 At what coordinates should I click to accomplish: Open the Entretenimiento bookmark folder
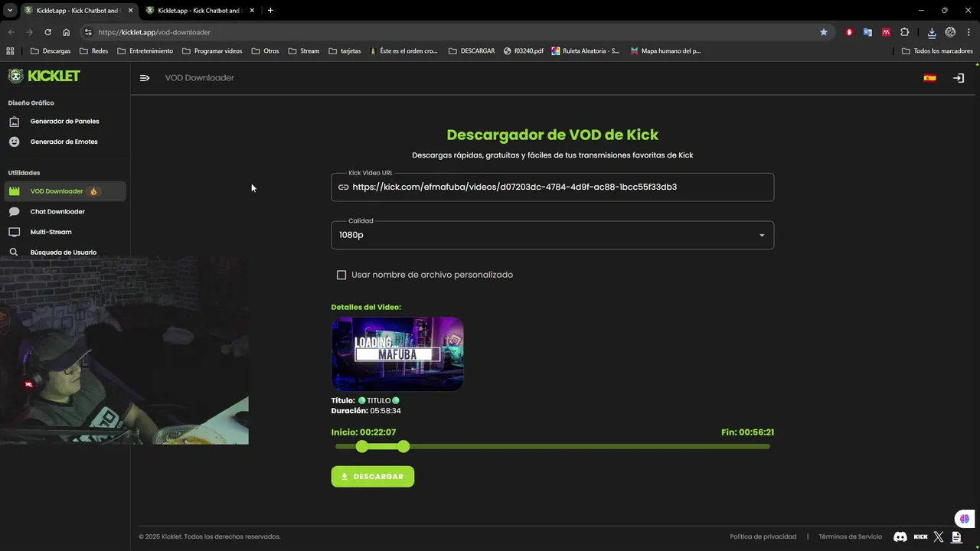click(145, 51)
